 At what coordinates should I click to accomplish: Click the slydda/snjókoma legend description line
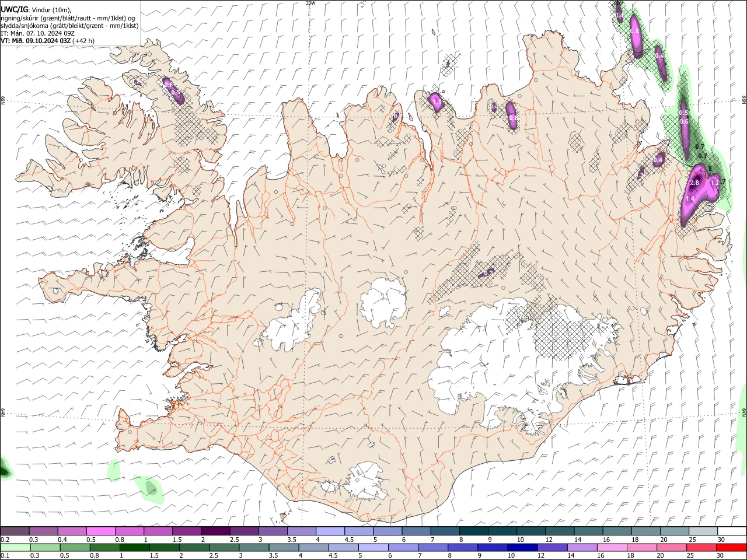pos(69,26)
